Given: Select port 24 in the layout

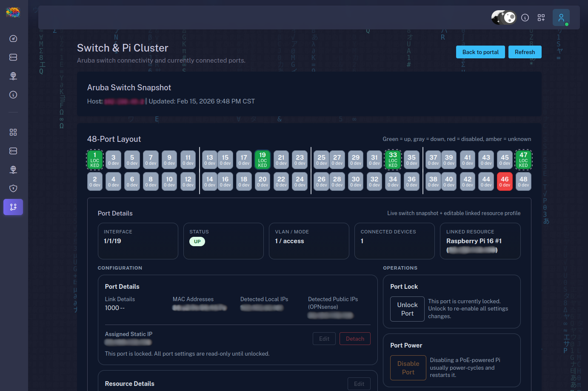Looking at the screenshot, I should click(300, 181).
